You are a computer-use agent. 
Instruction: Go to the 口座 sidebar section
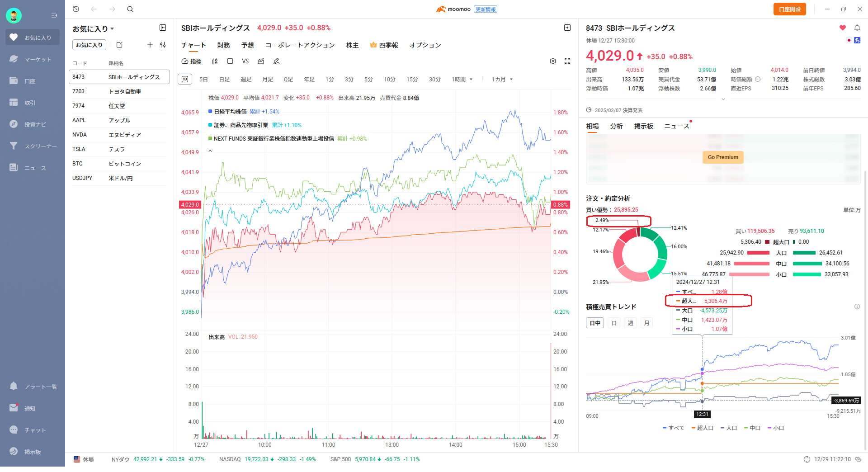(33, 81)
